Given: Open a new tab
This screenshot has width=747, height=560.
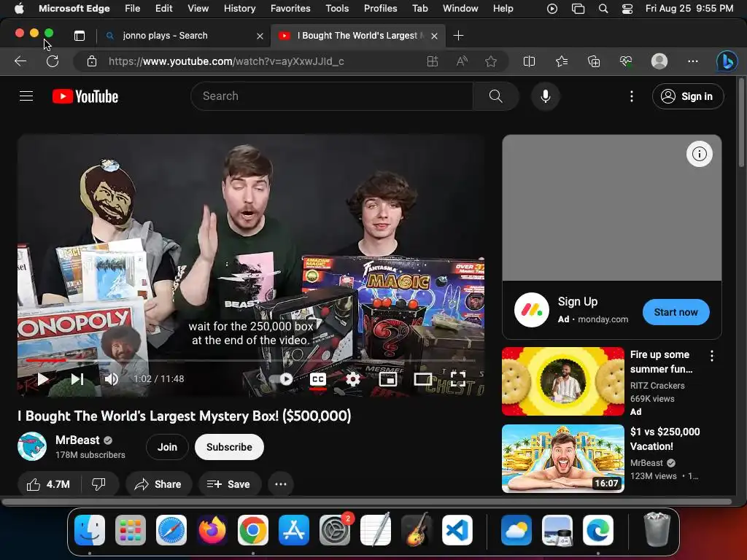Looking at the screenshot, I should [458, 36].
